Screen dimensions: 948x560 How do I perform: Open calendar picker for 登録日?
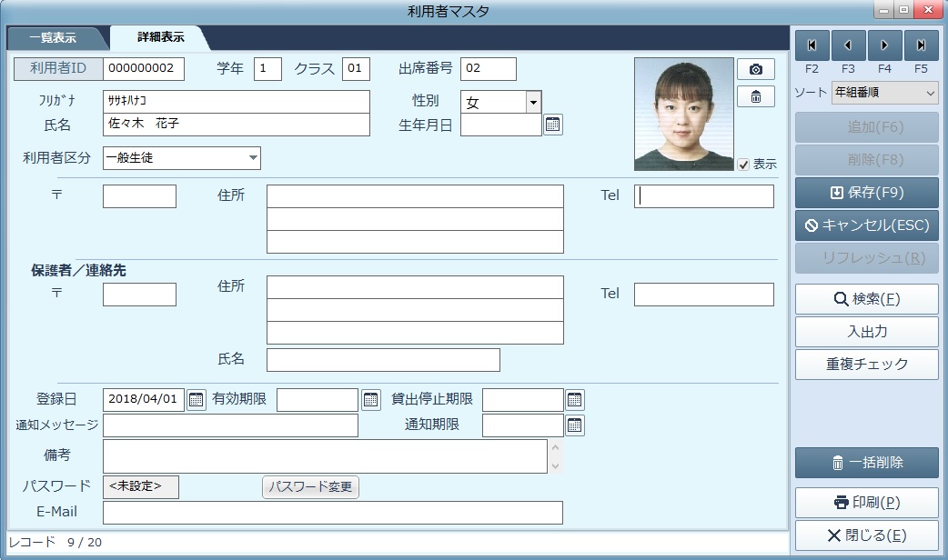pos(196,399)
